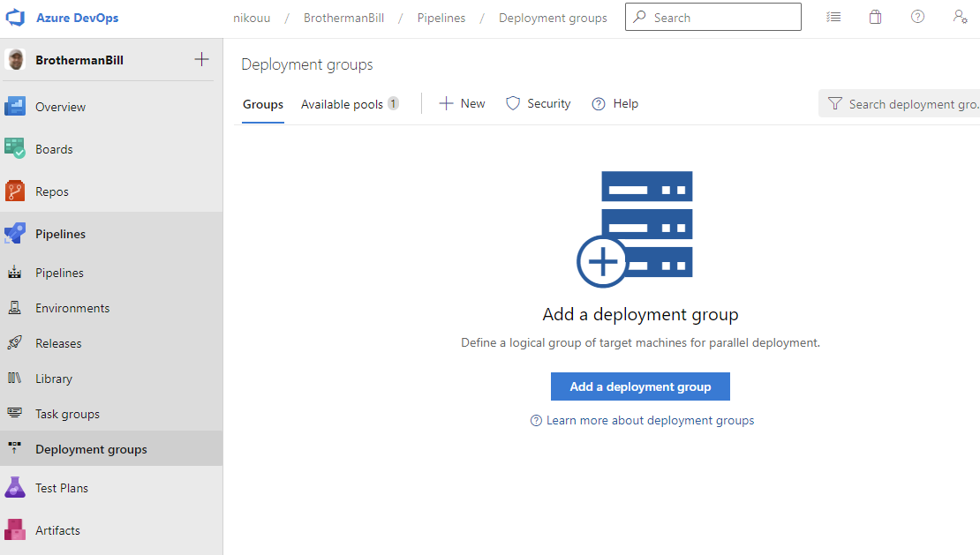Click the New toolbar button
Screen dimensions: 980x555
pos(463,103)
